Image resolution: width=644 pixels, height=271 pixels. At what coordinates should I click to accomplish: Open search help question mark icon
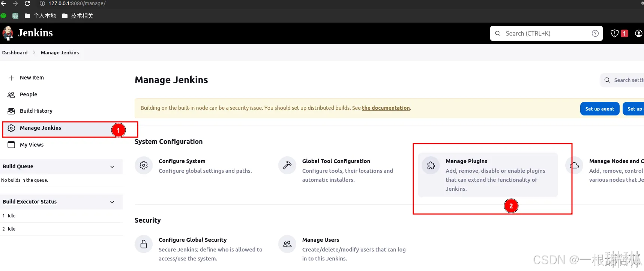click(x=595, y=33)
